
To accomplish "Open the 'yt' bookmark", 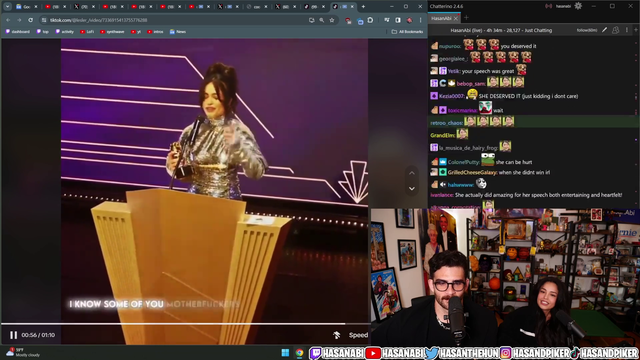I will (x=136, y=31).
